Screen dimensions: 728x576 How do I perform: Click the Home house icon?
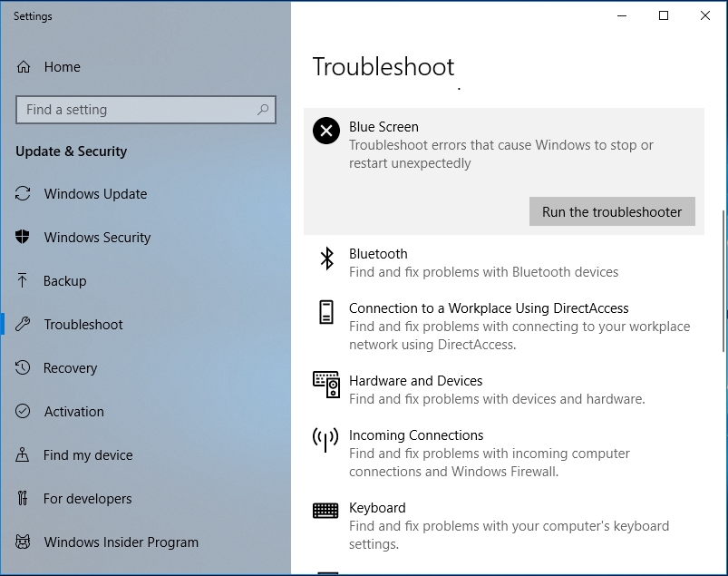pos(24,67)
